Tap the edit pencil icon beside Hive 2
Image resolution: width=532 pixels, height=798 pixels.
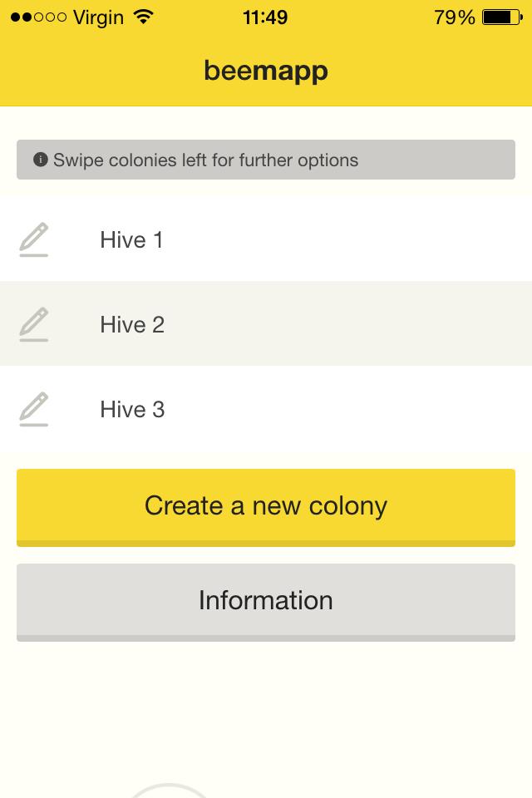pos(34,324)
